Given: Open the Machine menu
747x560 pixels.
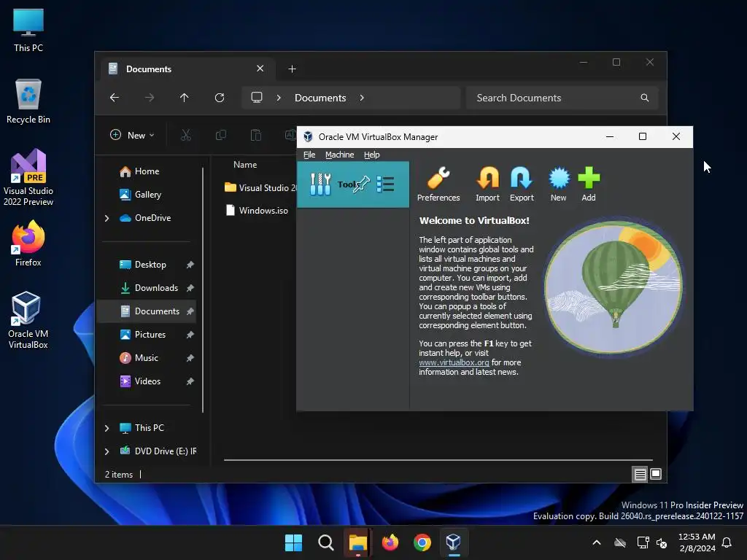Looking at the screenshot, I should click(x=340, y=155).
